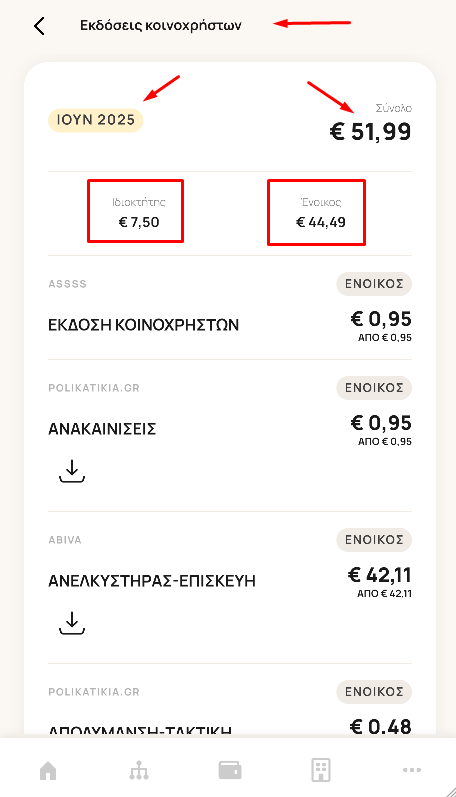Tap the total amount € 51,99
Image resolution: width=456 pixels, height=797 pixels.
pyautogui.click(x=371, y=132)
